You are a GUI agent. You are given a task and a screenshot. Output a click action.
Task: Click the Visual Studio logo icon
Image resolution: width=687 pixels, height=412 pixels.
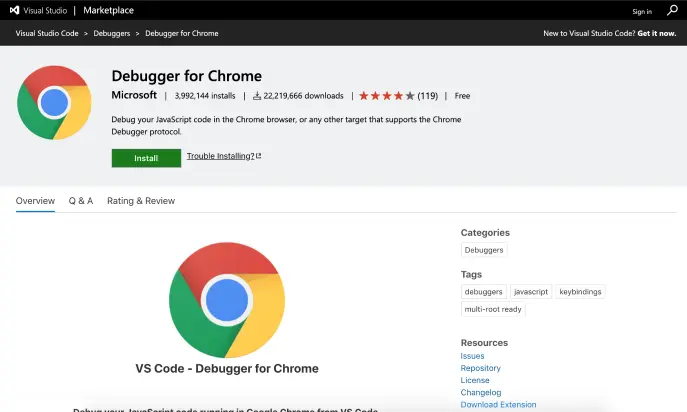click(x=14, y=10)
